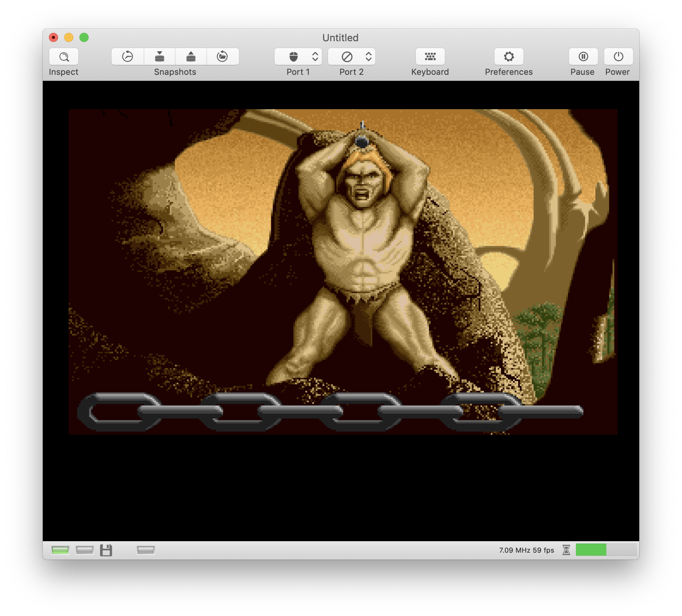The image size is (682, 616).
Task: Open the Inspect magnifier tool
Action: 64,57
